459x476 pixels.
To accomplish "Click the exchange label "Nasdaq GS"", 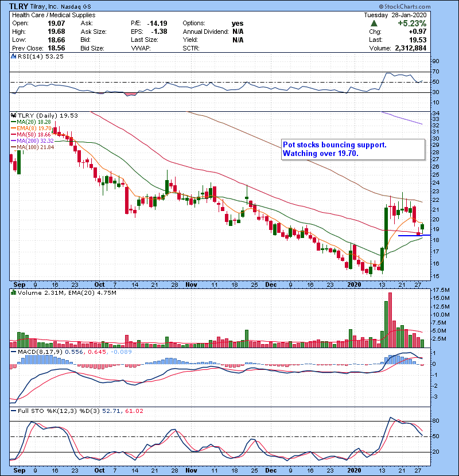I will click(x=76, y=7).
